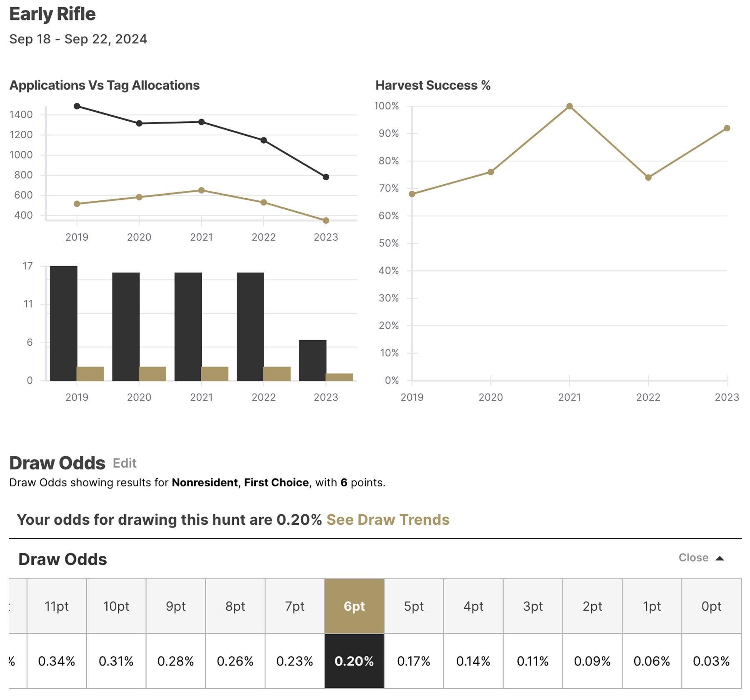Click the Harvest Success % chart title

coord(433,86)
